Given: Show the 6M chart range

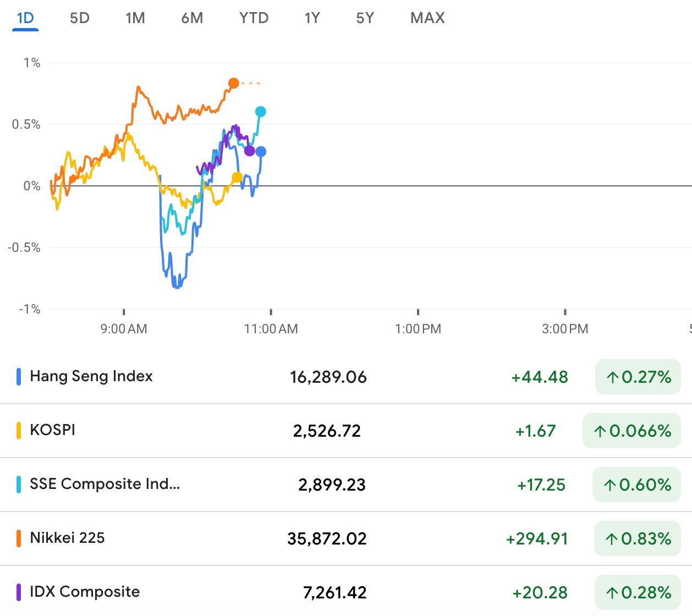Looking at the screenshot, I should (x=192, y=18).
